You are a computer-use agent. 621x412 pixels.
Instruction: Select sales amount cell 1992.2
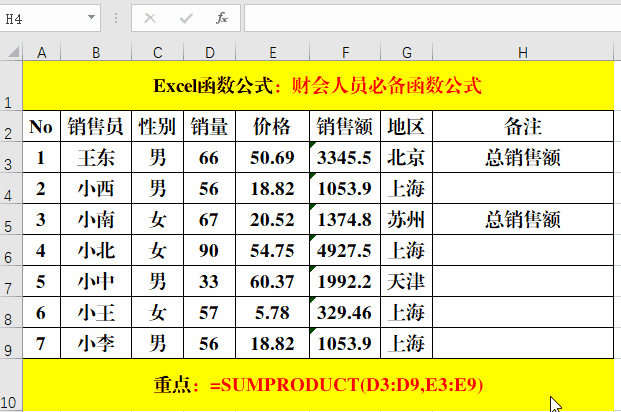click(345, 281)
